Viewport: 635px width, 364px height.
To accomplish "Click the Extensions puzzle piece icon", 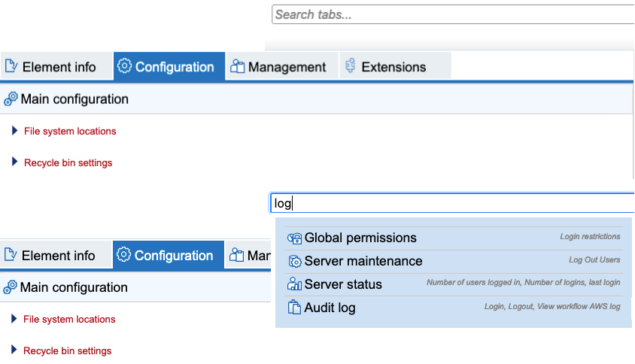I will pyautogui.click(x=351, y=65).
